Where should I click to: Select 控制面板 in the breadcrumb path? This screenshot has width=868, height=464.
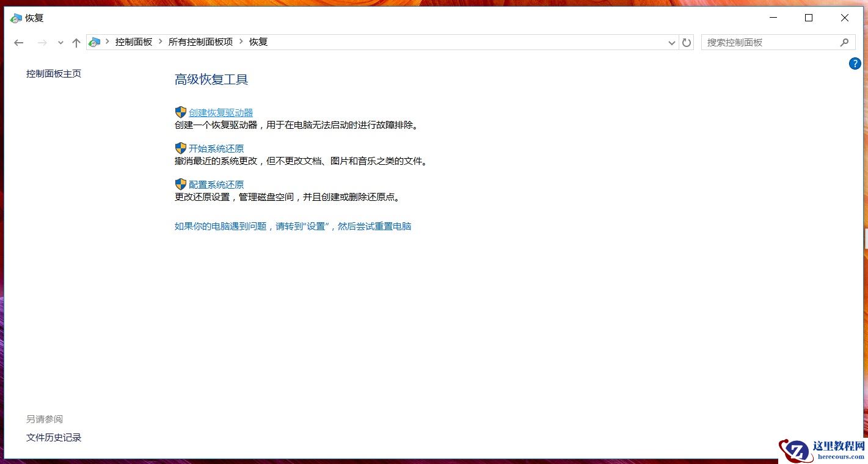(134, 42)
